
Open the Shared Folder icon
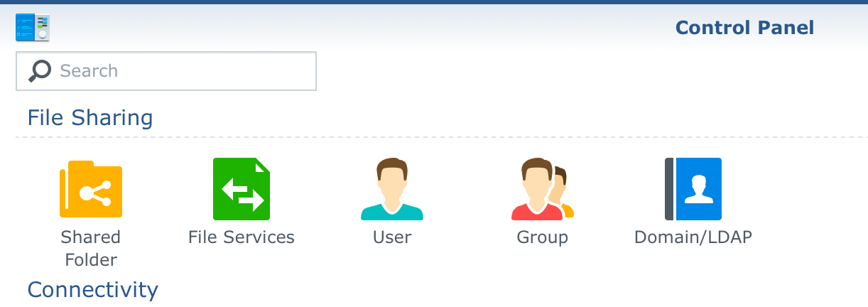[x=91, y=188]
